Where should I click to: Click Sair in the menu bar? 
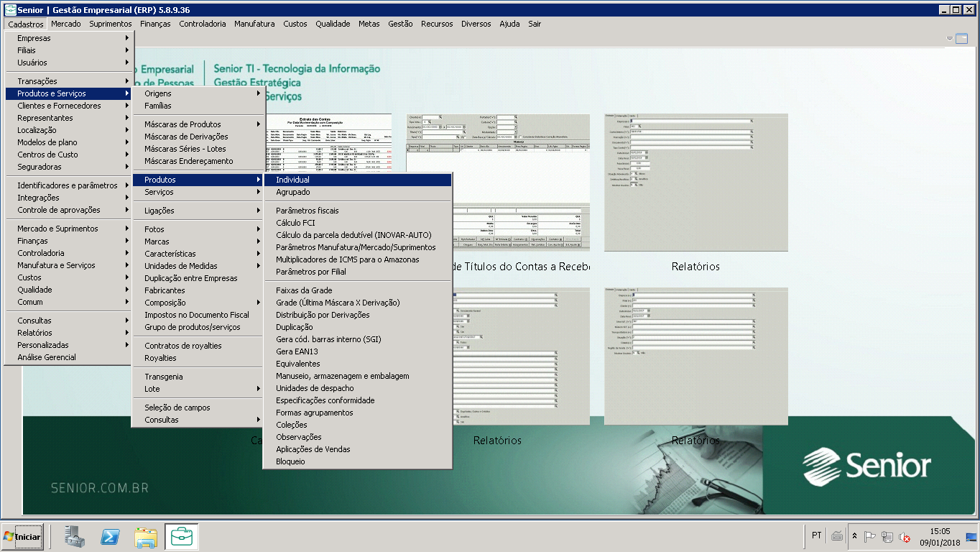pos(535,24)
